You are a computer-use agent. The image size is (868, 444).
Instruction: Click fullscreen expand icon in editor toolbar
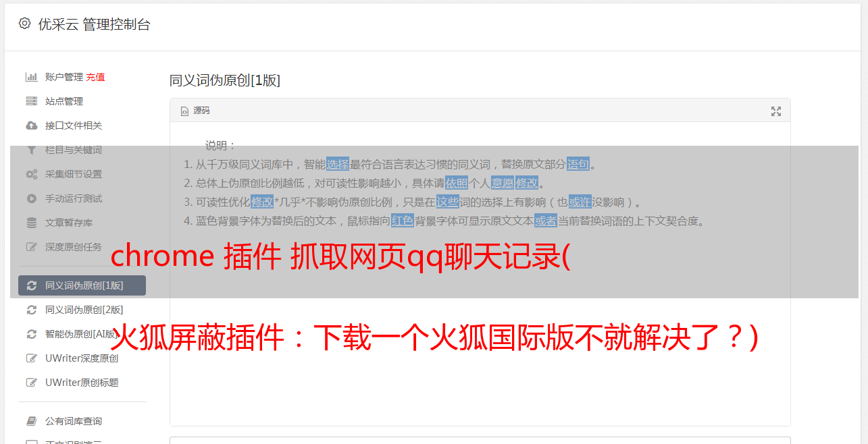click(776, 111)
